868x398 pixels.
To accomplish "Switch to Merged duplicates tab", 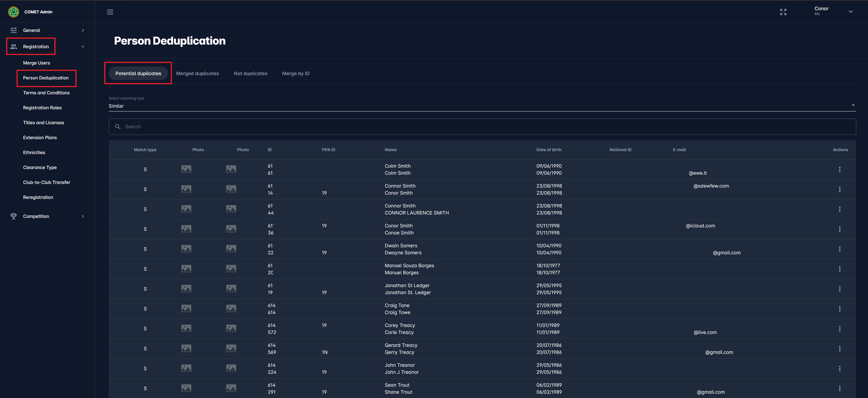I will [198, 73].
